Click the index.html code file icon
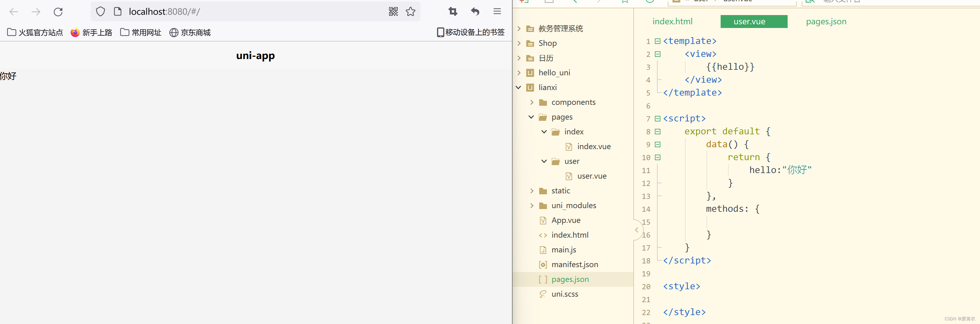This screenshot has width=980, height=324. (x=543, y=235)
